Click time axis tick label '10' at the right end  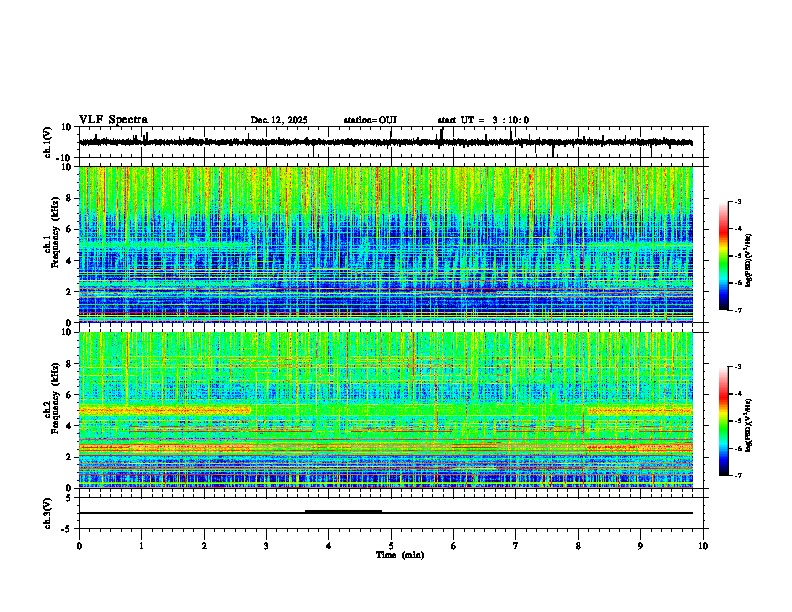(x=703, y=546)
